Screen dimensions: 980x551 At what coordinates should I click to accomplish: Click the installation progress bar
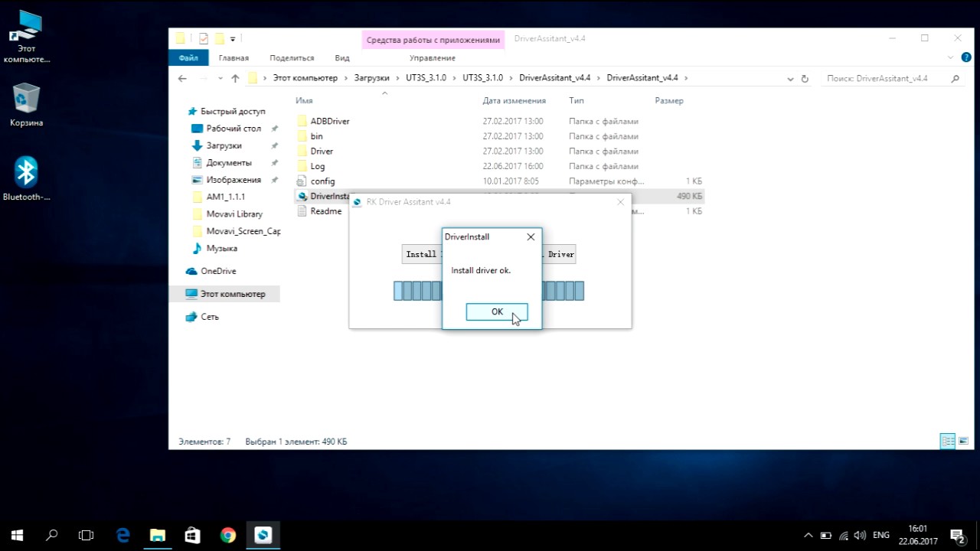[x=489, y=291]
